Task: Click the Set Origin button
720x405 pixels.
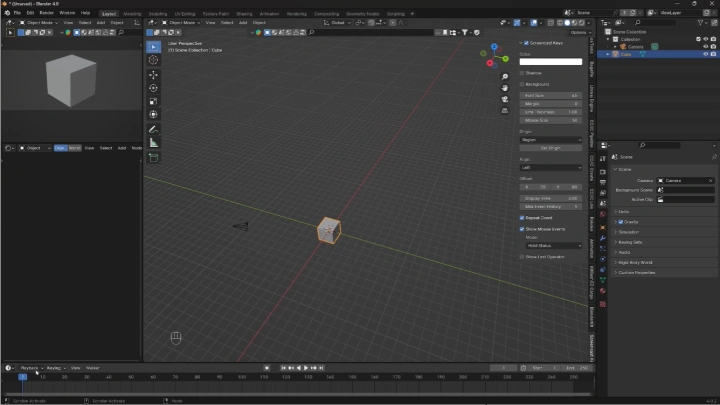Action: click(x=551, y=148)
